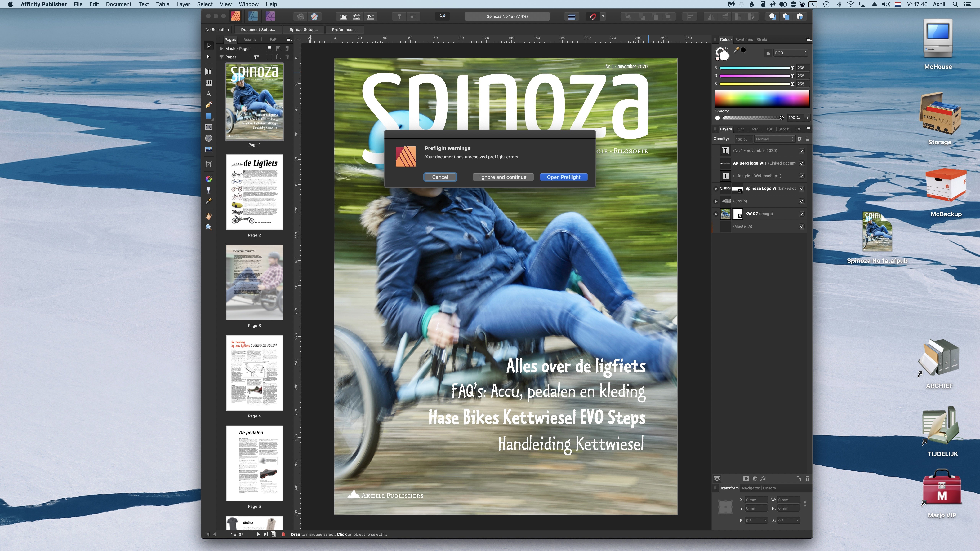Select the Transparency wine glass tool
Screen dimensions: 980x551
[x=208, y=190]
